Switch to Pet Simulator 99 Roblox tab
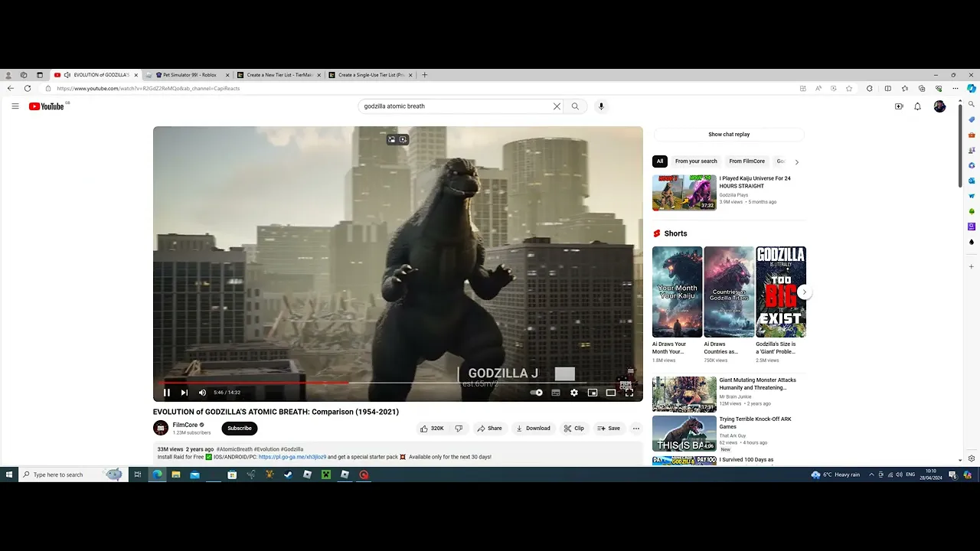 [x=186, y=75]
